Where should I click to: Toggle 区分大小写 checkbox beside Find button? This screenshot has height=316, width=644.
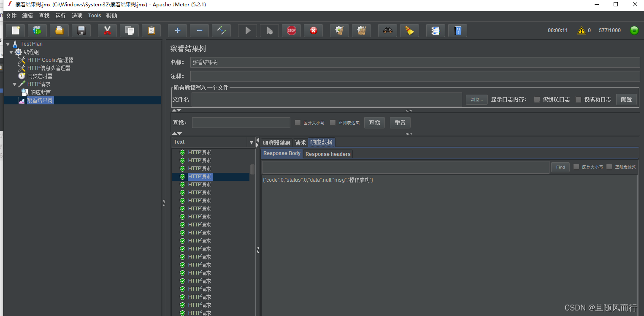click(576, 167)
